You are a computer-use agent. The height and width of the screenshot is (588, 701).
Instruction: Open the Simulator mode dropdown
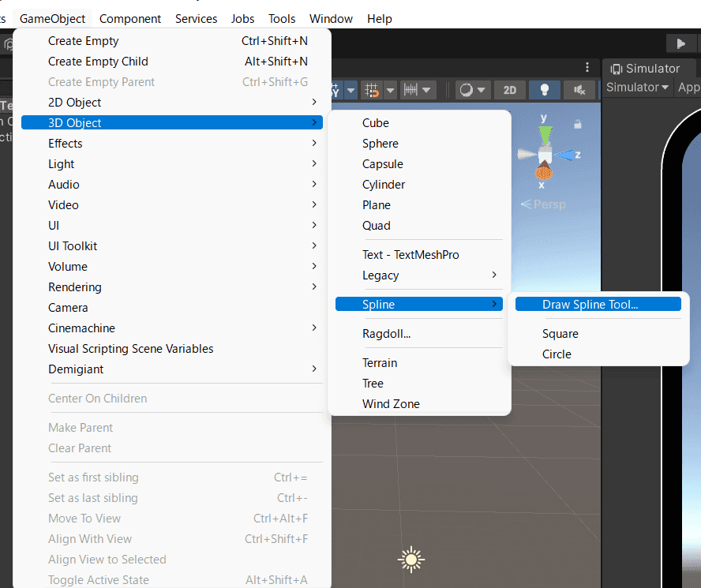tap(637, 87)
